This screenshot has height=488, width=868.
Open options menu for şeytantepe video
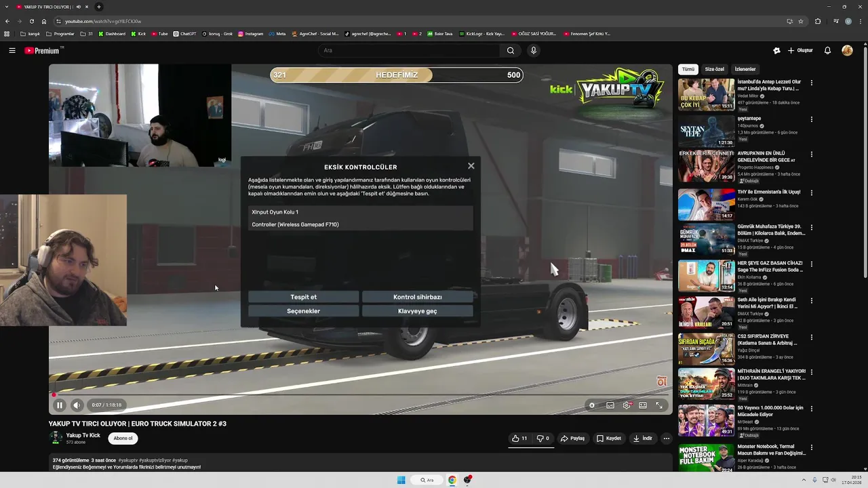pyautogui.click(x=812, y=119)
